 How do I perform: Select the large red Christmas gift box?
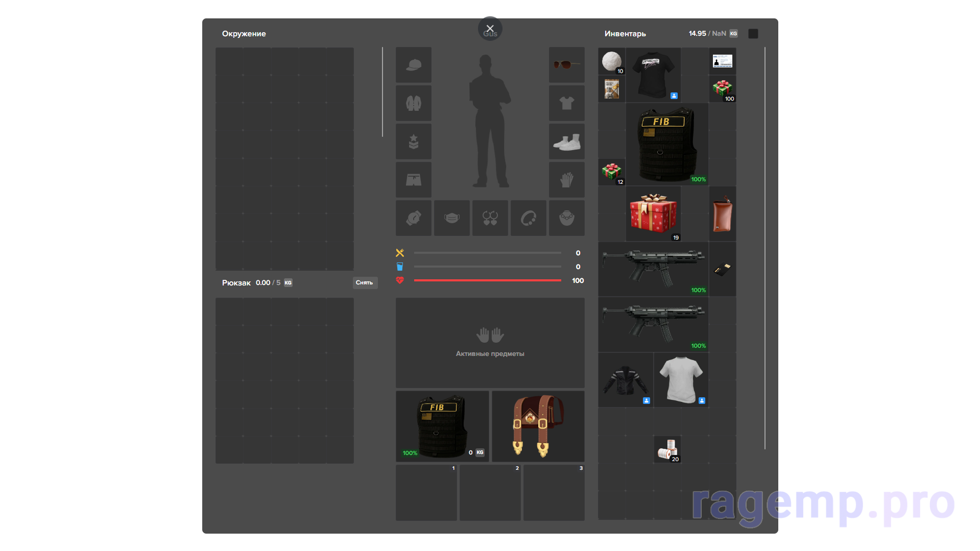653,213
